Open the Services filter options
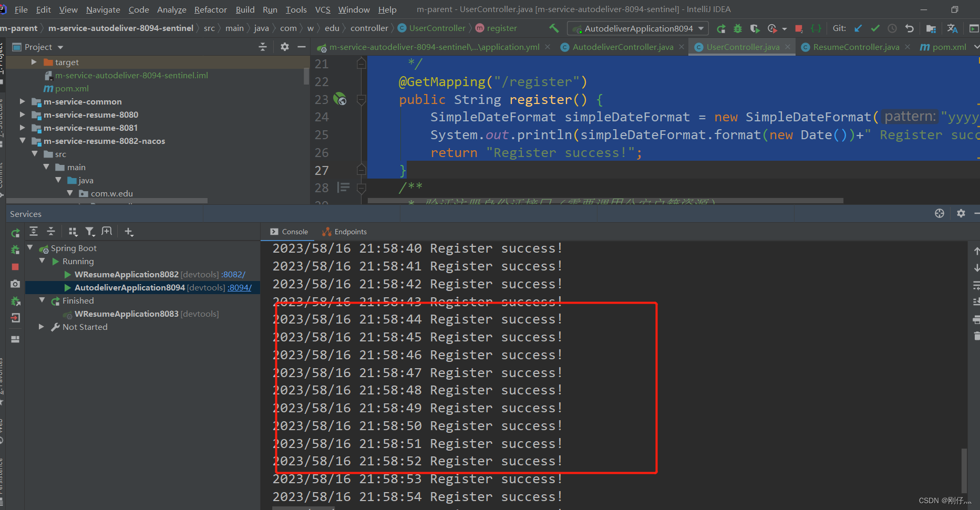The width and height of the screenshot is (980, 510). pos(90,231)
